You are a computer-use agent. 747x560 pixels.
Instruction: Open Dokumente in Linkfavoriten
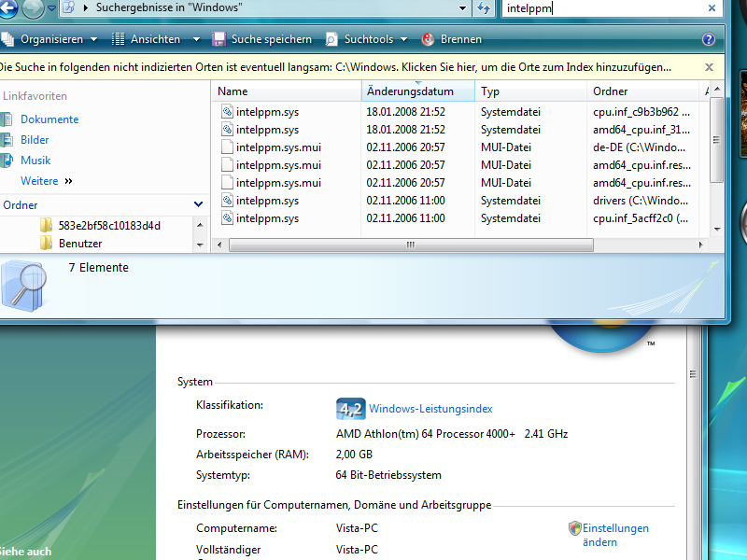tap(49, 119)
